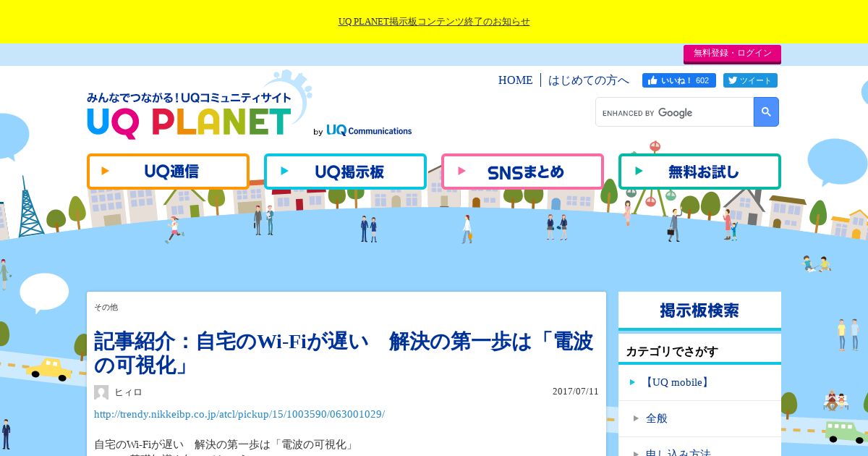The image size is (868, 456).
Task: Click the Twitter ツイート button
Action: coord(750,80)
